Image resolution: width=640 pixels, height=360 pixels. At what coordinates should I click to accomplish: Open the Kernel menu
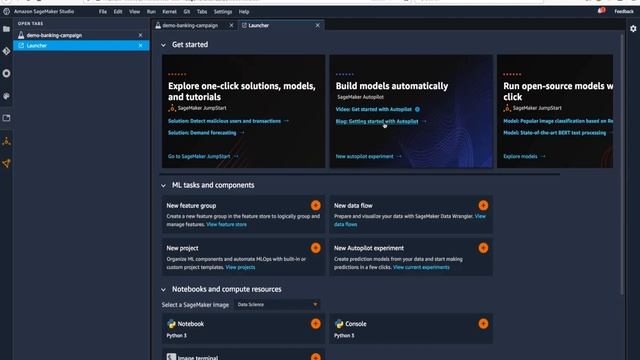(169, 12)
